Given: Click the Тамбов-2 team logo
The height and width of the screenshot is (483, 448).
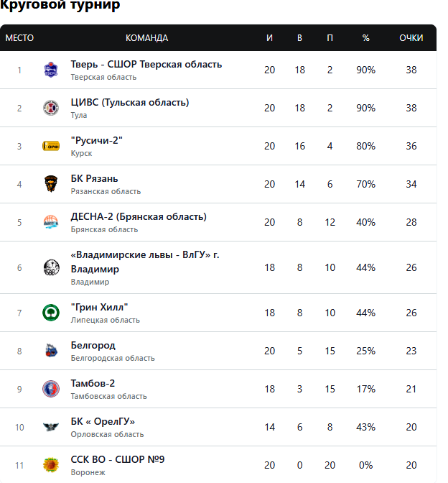Looking at the screenshot, I should [x=51, y=389].
